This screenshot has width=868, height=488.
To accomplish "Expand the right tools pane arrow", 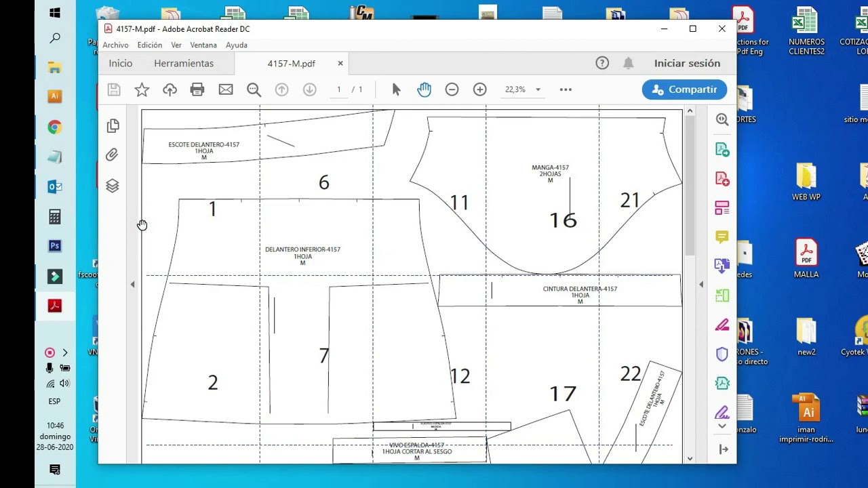I will click(724, 449).
